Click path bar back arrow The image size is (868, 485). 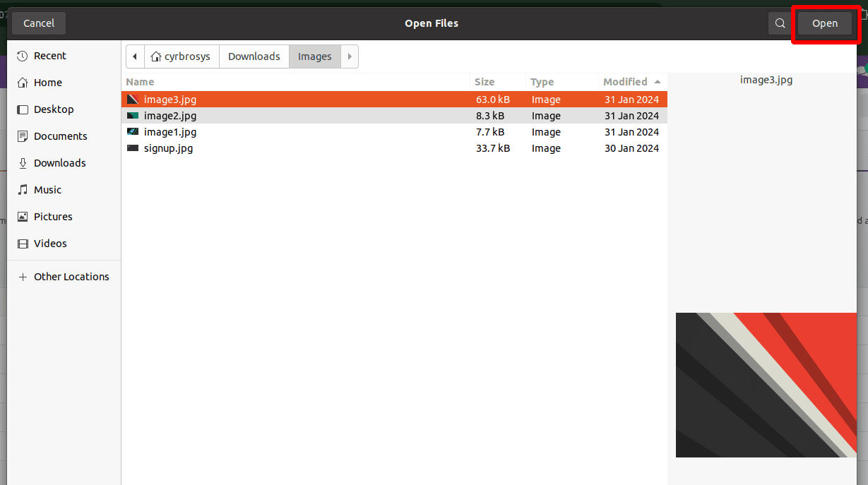pyautogui.click(x=135, y=56)
